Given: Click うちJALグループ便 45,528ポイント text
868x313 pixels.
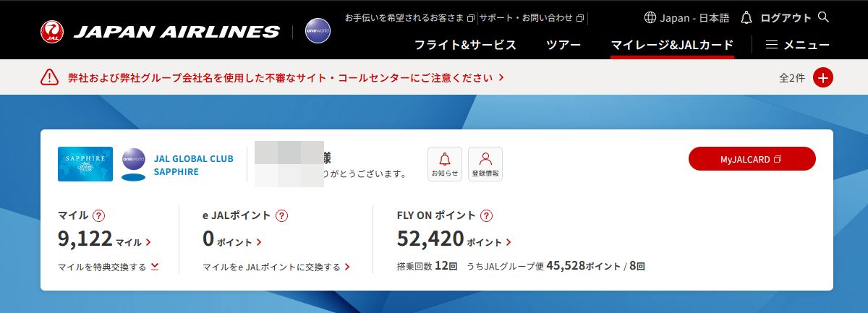Looking at the screenshot, I should point(543,266).
